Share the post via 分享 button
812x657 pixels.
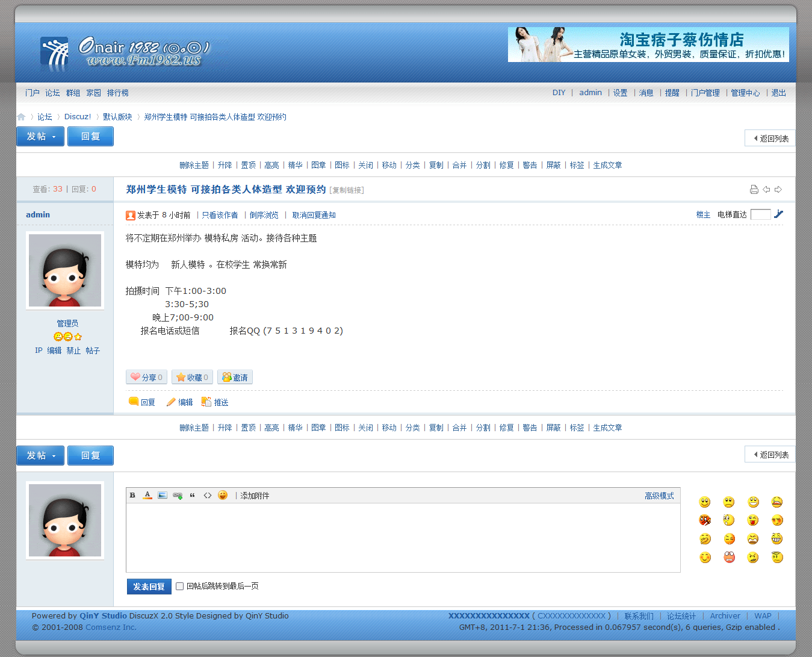(x=146, y=377)
